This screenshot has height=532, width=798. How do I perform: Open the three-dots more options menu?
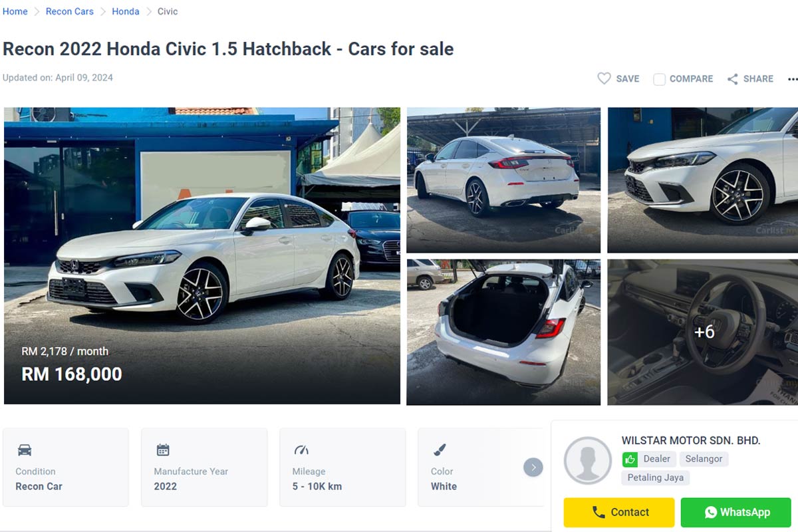[793, 79]
